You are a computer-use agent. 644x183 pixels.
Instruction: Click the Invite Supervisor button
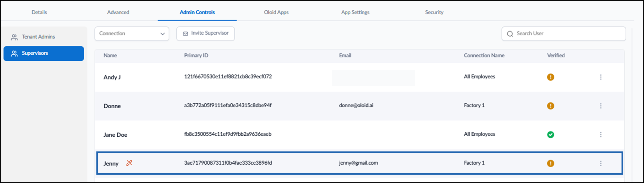tap(206, 33)
